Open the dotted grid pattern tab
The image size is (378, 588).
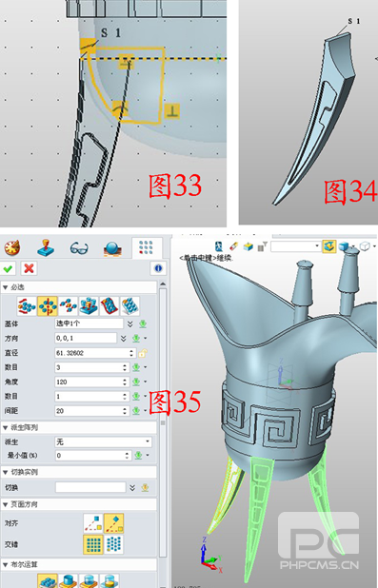146,247
